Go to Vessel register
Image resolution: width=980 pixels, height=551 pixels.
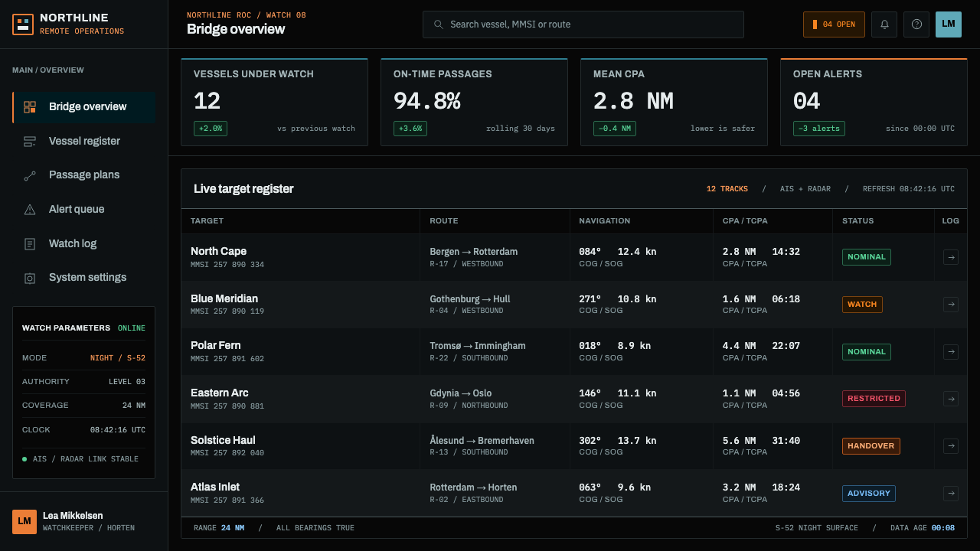84,142
